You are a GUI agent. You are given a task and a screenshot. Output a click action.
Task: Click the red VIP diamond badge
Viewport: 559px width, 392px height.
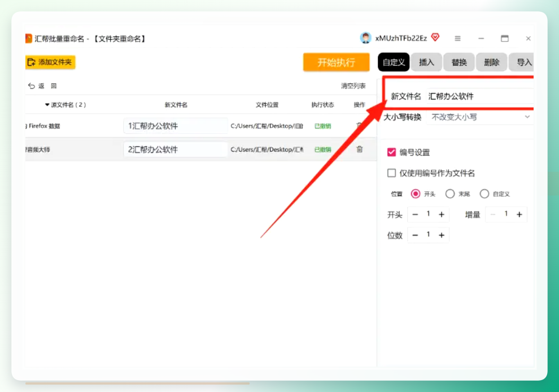(435, 37)
